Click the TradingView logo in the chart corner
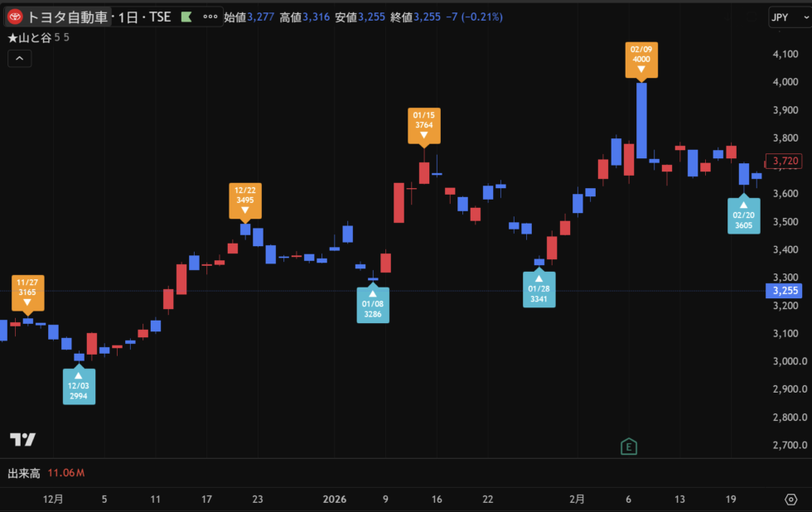 [22, 440]
